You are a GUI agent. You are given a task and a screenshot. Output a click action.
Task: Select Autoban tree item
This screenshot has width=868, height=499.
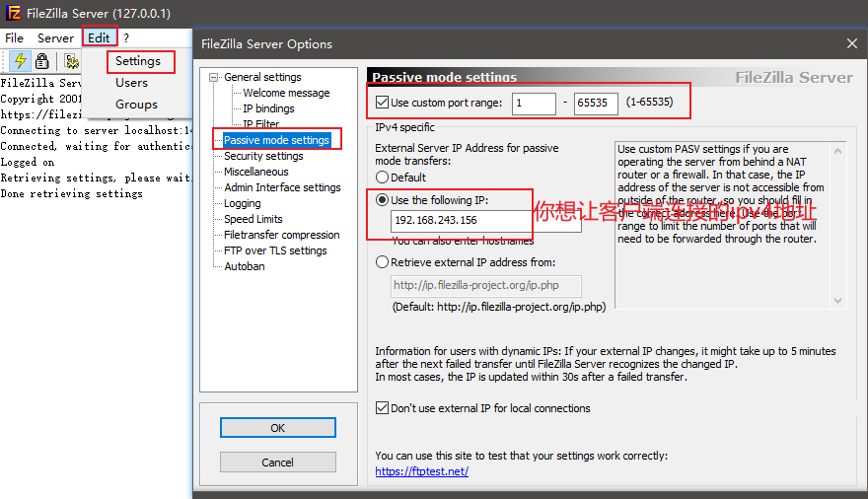tap(245, 266)
